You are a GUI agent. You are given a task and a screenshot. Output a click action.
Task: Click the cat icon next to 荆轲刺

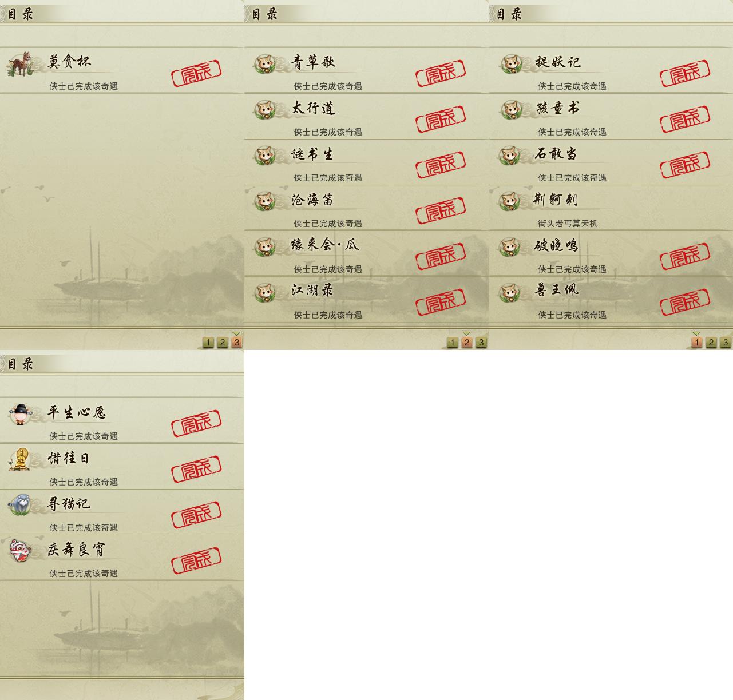tap(509, 201)
